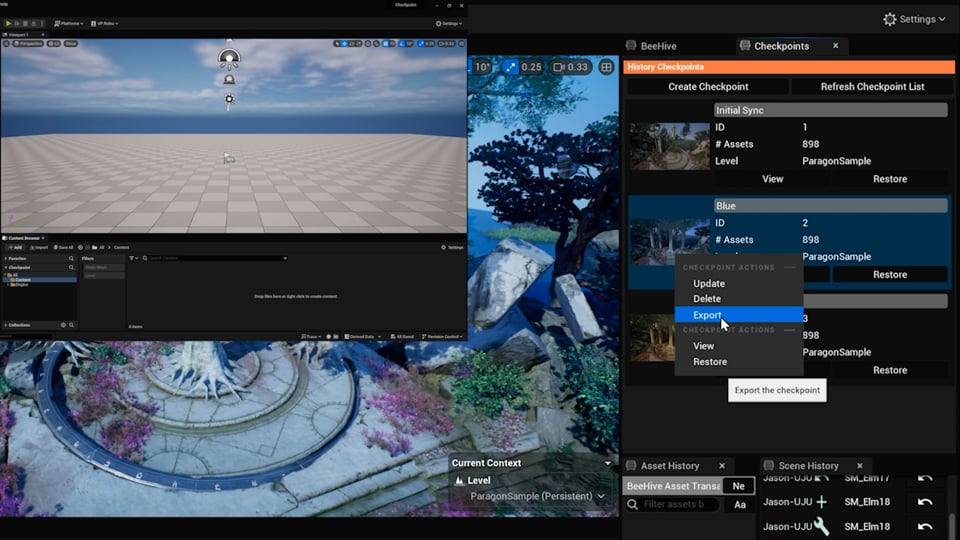Undo the SM_Elm18 add transaction
960x540 pixels.
coord(925,502)
